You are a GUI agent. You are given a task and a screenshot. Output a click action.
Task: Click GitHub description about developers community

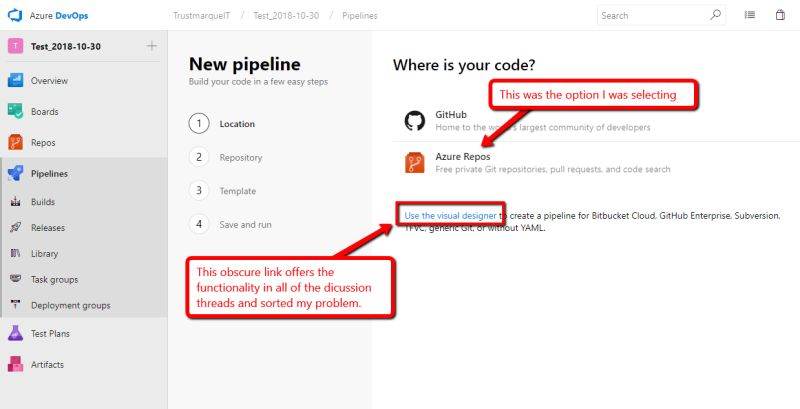pos(543,127)
